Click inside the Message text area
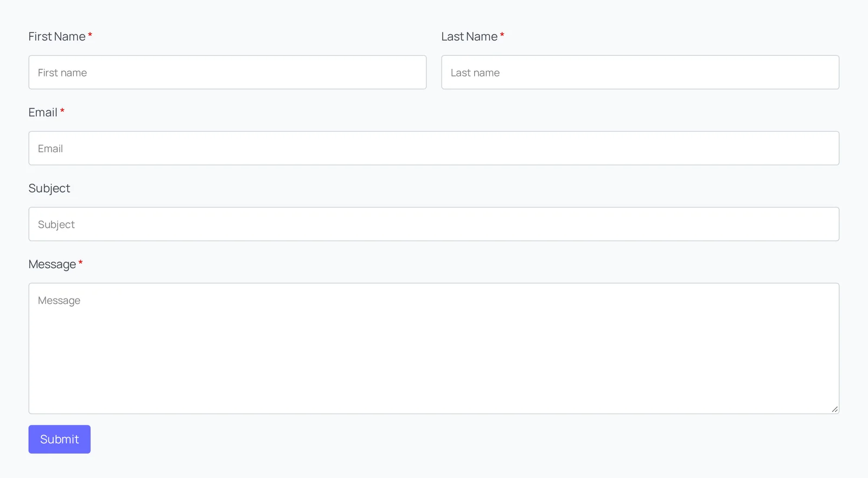Viewport: 868px width, 478px height. click(434, 348)
